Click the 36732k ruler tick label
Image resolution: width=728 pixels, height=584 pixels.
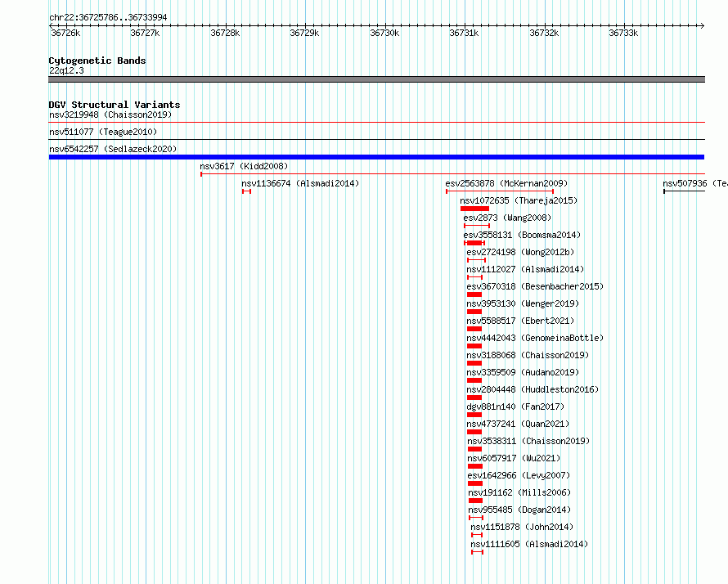pos(544,33)
